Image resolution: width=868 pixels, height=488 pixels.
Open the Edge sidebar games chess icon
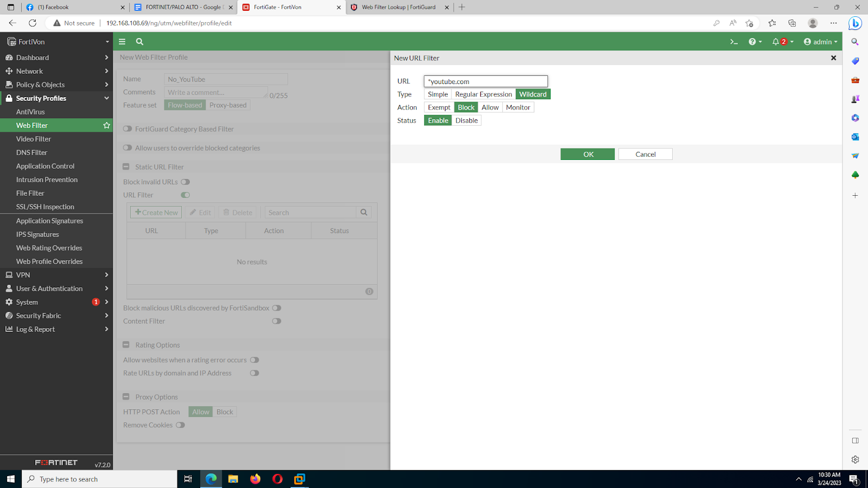(x=855, y=99)
